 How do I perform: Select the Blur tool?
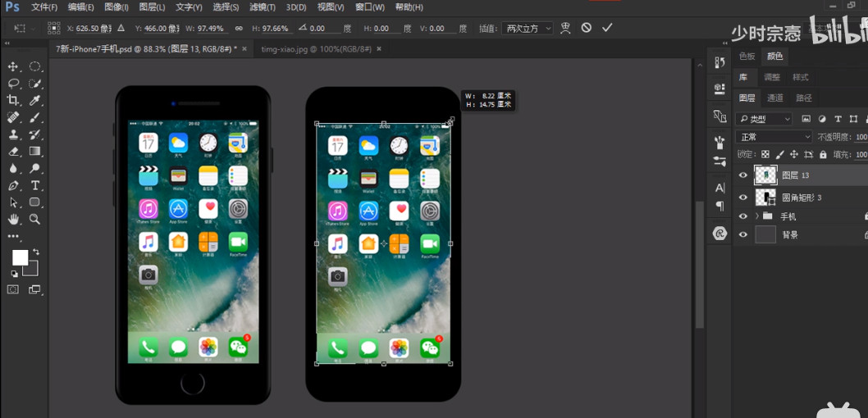pyautogui.click(x=13, y=168)
